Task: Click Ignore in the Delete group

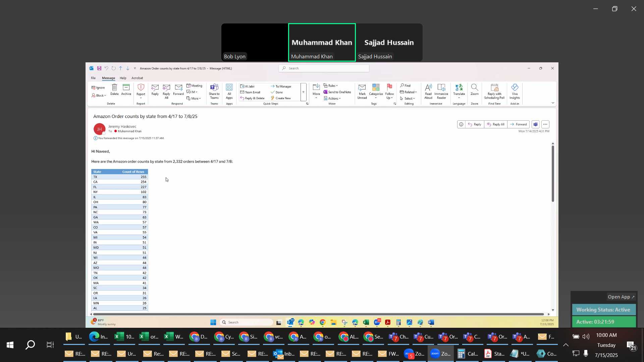Action: click(x=98, y=88)
